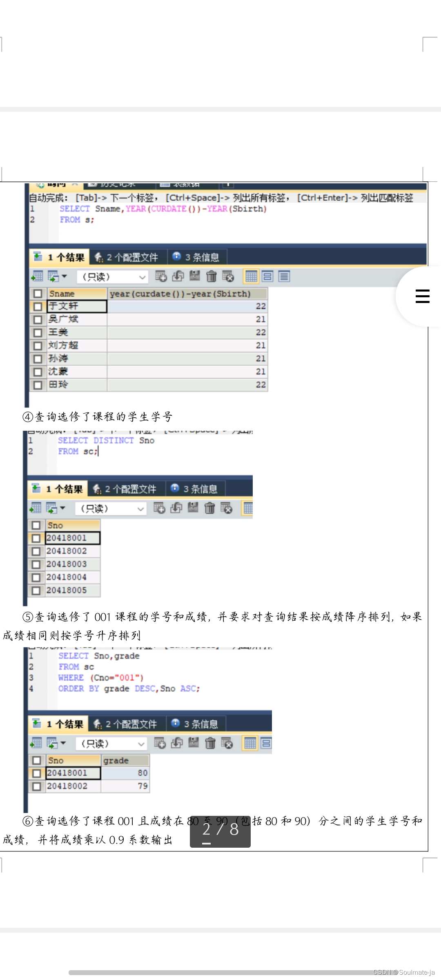Viewport: 441px width, 980px height.
Task: Click duplicate-row icon in Sname results toolbar
Action: coord(178,276)
